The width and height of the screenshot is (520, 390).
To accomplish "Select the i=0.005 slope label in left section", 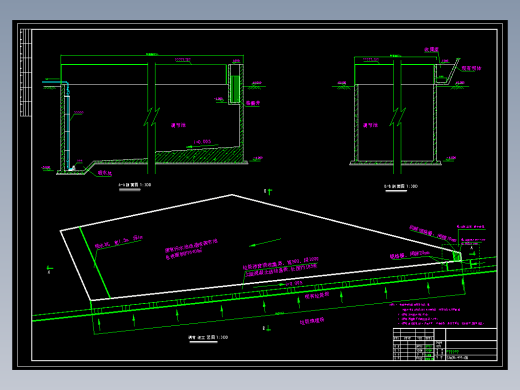I will 202,142.
